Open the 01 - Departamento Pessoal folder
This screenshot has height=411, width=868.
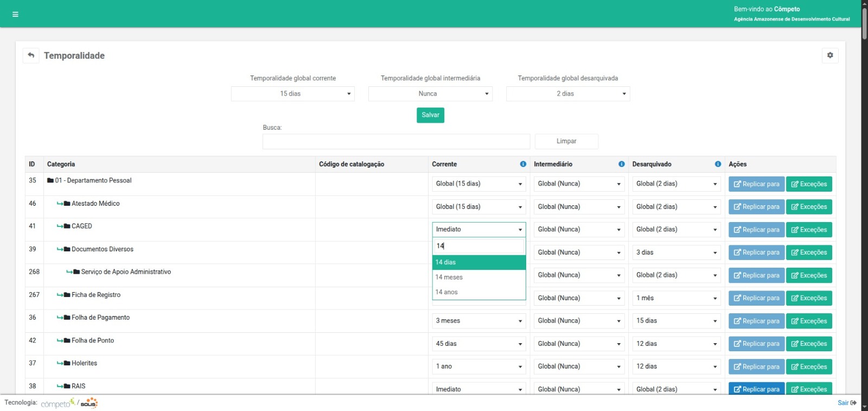click(93, 181)
